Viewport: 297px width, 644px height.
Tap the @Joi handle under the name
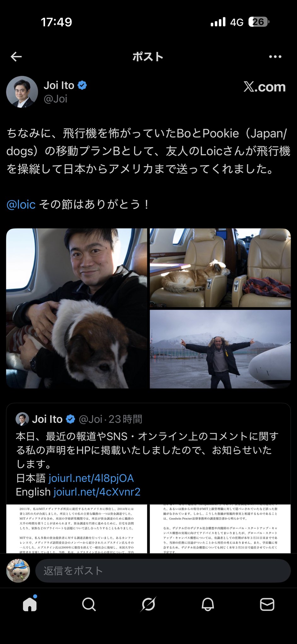point(55,99)
